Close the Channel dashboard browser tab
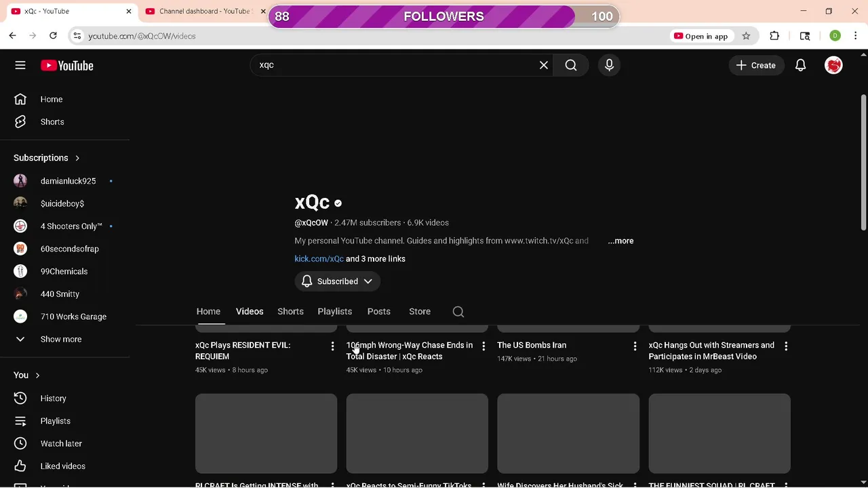The image size is (868, 488). (263, 11)
